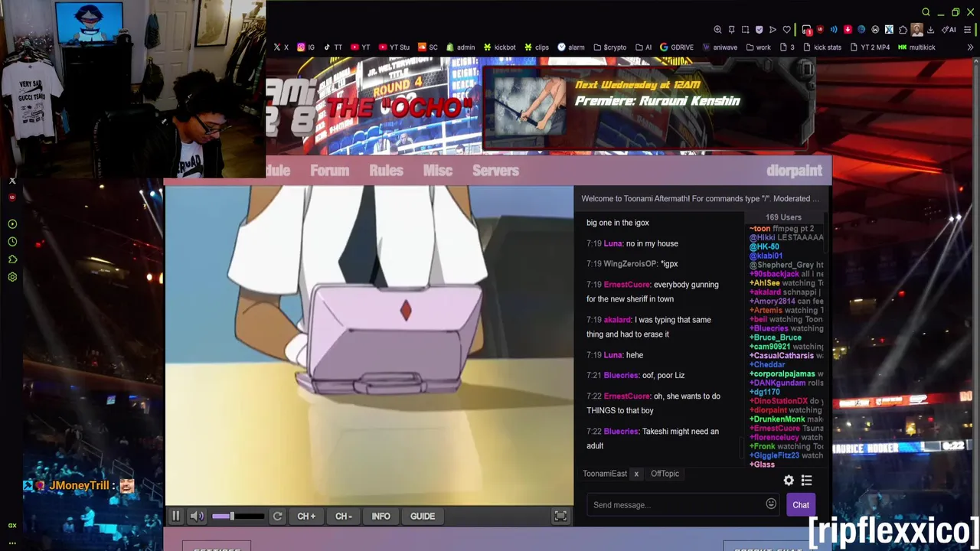Screen dimensions: 980x551
Task: Enter fullscreen video mode
Action: (x=560, y=516)
